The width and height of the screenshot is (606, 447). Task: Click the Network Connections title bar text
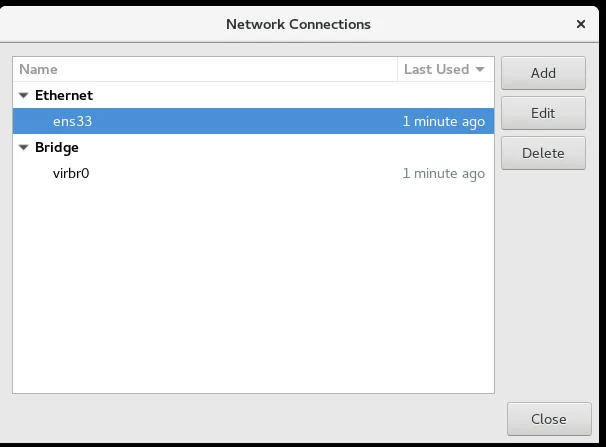point(298,23)
